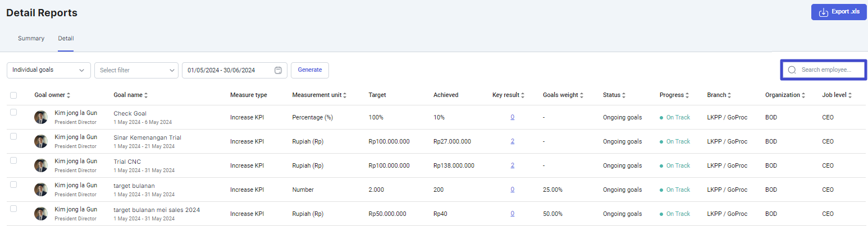This screenshot has width=868, height=226.
Task: Sort by Goals weight column arrows
Action: 582,95
